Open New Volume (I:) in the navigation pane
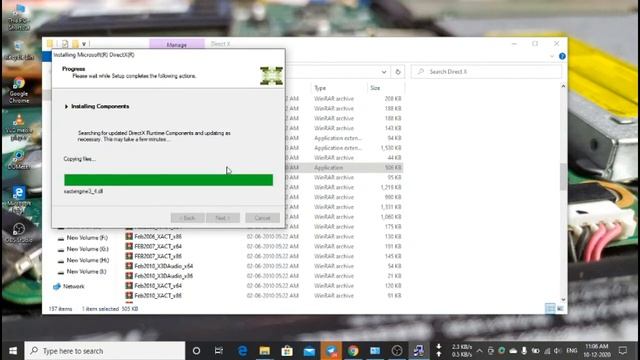This screenshot has width=640, height=360. pyautogui.click(x=86, y=271)
